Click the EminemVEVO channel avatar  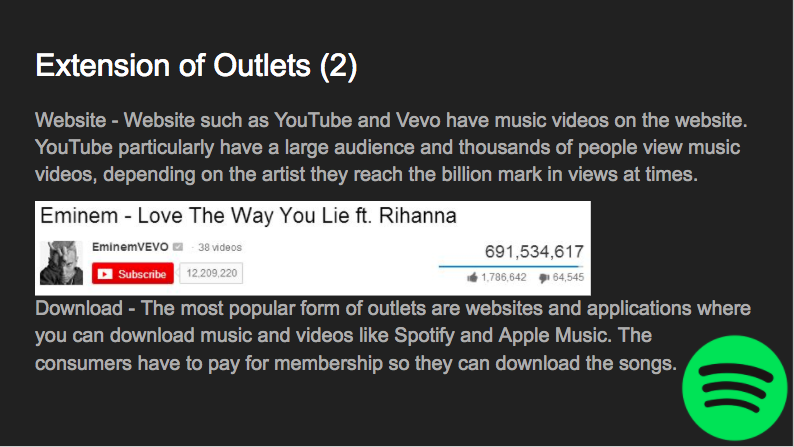60,263
